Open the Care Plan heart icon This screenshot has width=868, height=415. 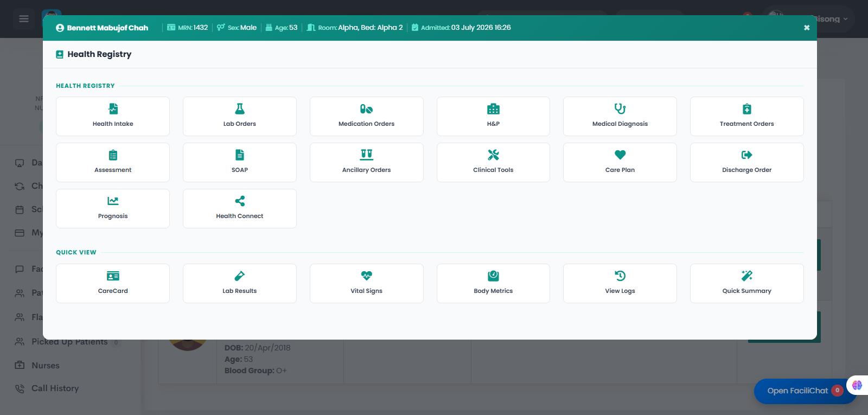click(x=620, y=155)
